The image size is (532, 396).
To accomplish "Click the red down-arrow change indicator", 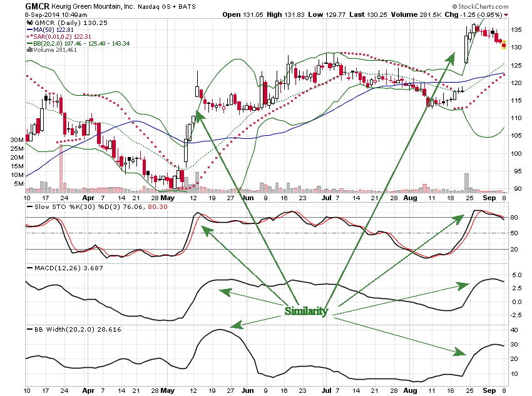I will [506, 15].
